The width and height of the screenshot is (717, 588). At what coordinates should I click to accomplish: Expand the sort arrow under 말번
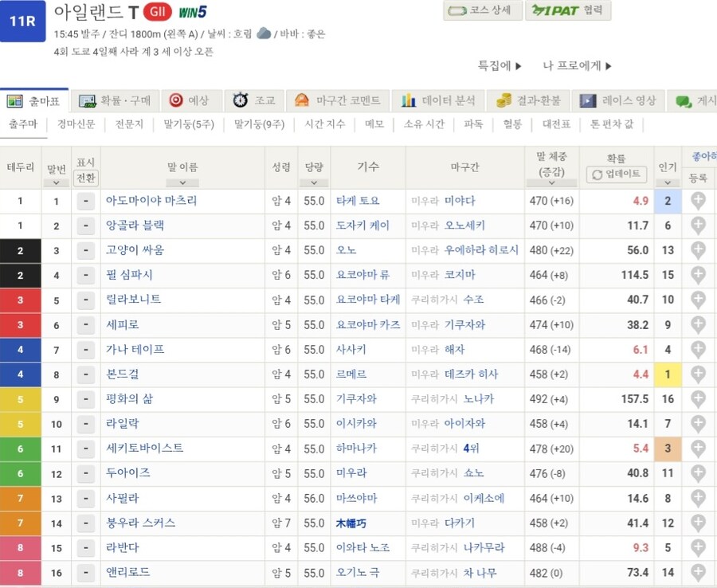[56, 182]
